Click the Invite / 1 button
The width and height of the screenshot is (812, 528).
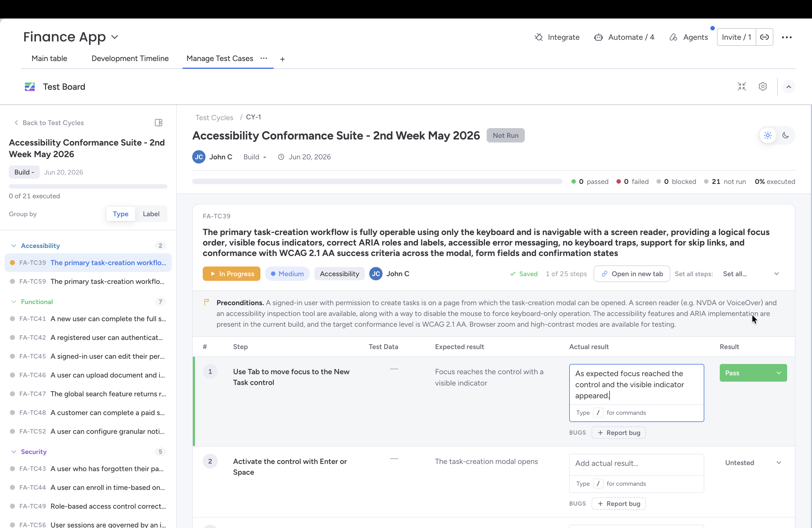(736, 37)
